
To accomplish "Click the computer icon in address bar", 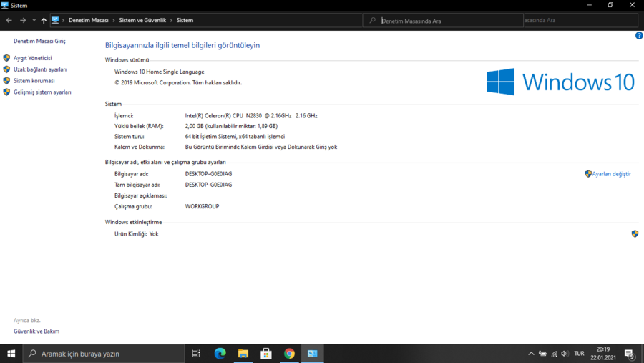I will pos(55,20).
